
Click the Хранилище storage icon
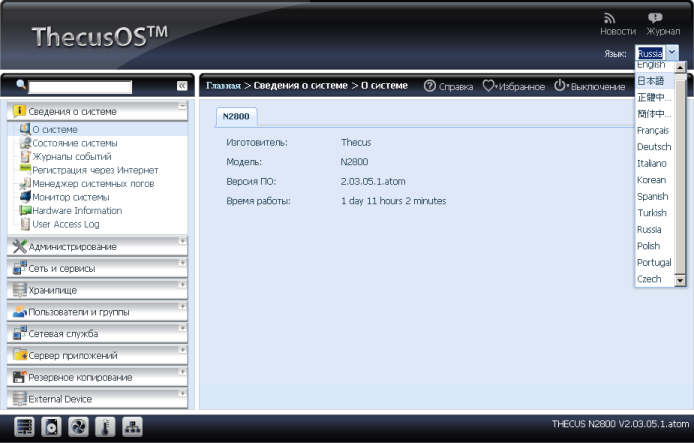pos(19,290)
